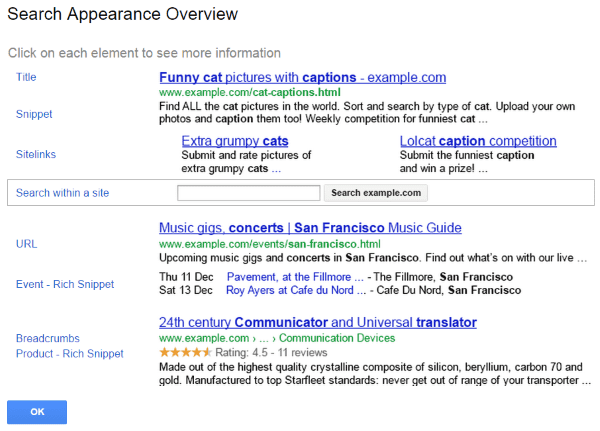
Task: Open the 24th century Communicator result title
Action: (317, 323)
